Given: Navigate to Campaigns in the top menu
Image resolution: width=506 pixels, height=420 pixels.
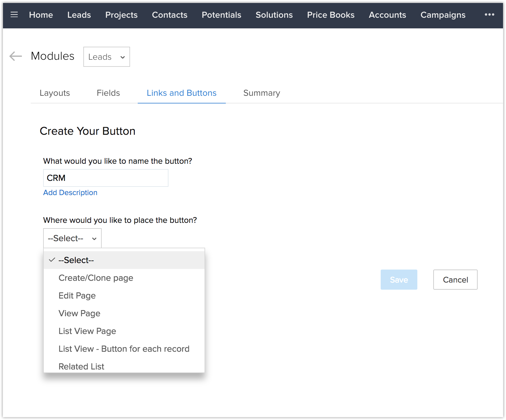Looking at the screenshot, I should (443, 15).
